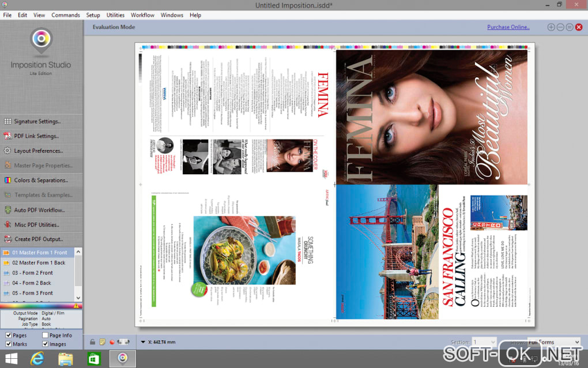Click the red close preview icon
The height and width of the screenshot is (368, 588).
pyautogui.click(x=579, y=27)
